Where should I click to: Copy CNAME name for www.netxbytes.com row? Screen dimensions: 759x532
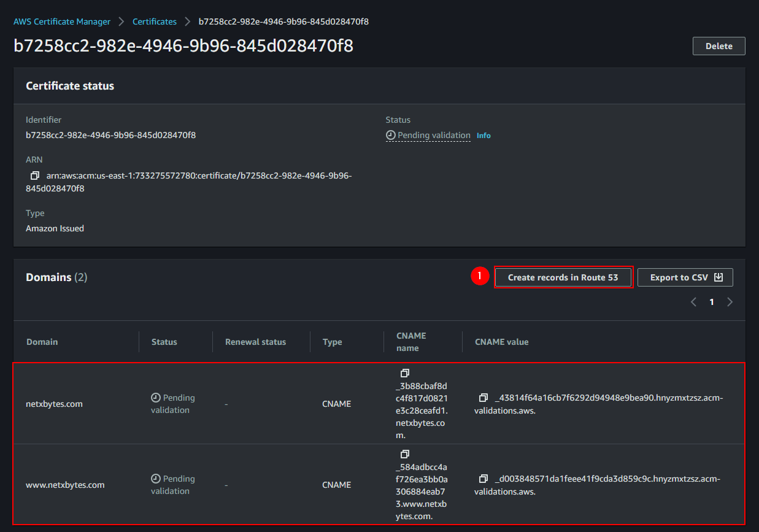(x=404, y=454)
